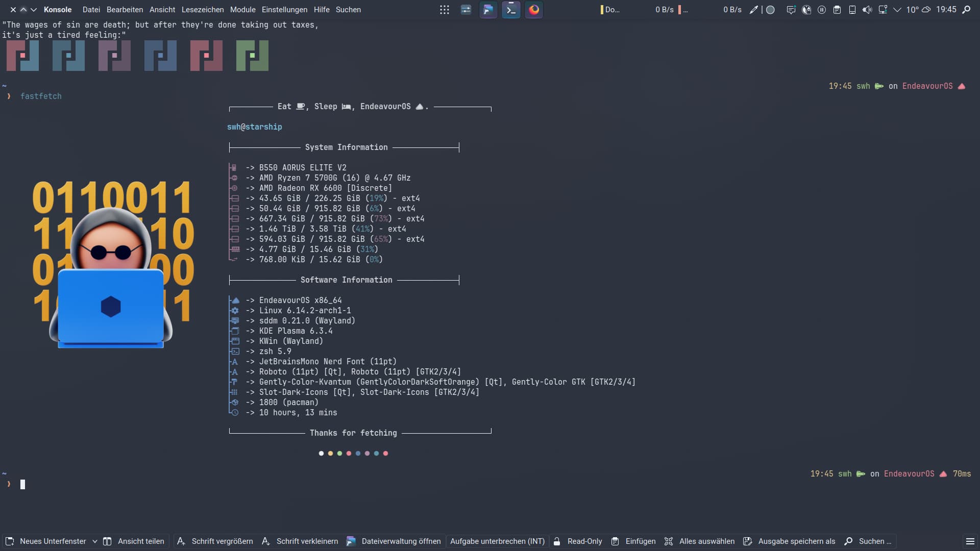This screenshot has width=980, height=551.
Task: Open the network connection tray icon
Action: tap(883, 10)
